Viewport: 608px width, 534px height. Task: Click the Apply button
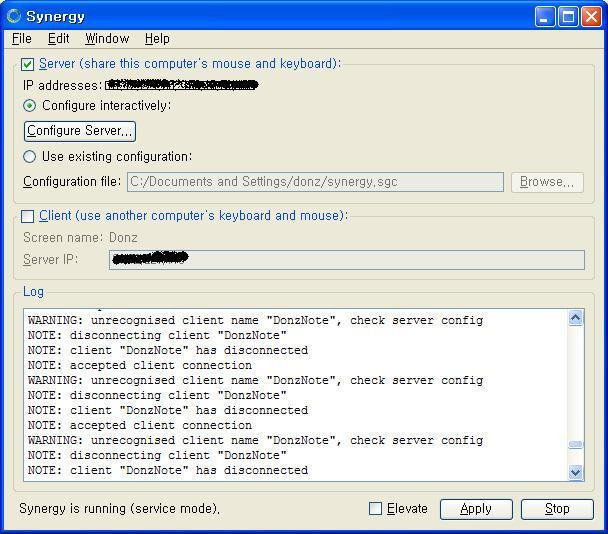click(x=476, y=509)
